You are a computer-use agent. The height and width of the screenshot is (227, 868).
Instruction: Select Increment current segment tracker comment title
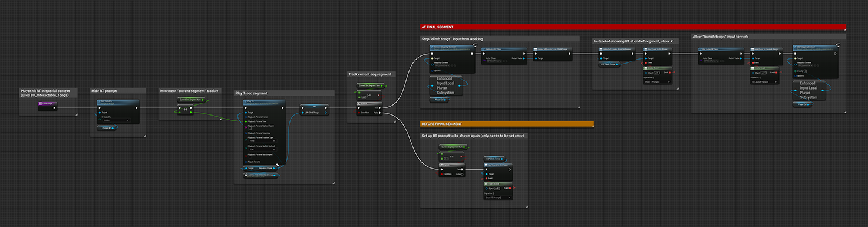tap(189, 91)
